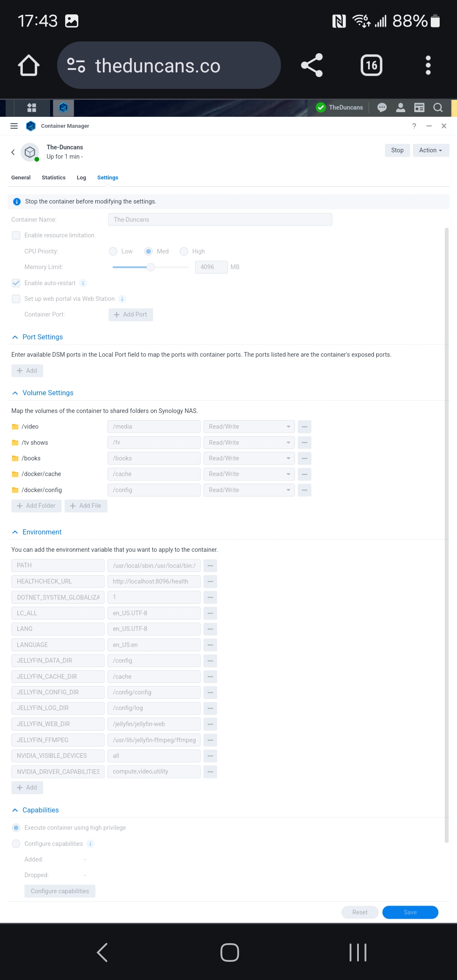Open the Read/Write dropdown for /video
Screen dimensions: 457x980
pyautogui.click(x=249, y=427)
